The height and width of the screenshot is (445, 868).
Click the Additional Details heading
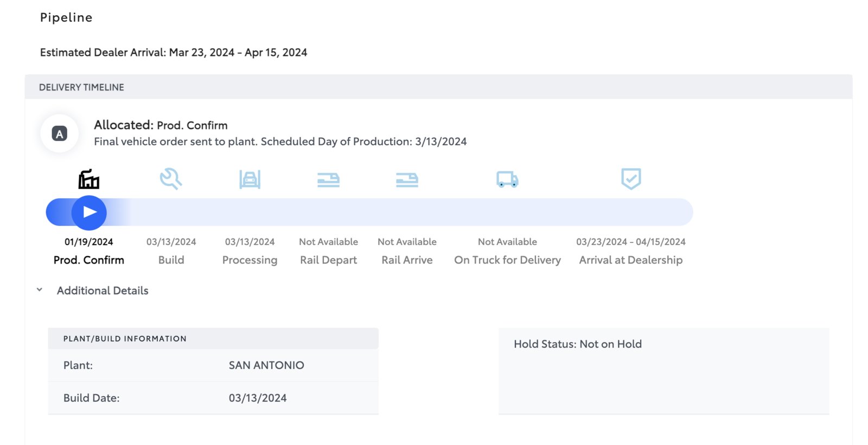(x=103, y=291)
